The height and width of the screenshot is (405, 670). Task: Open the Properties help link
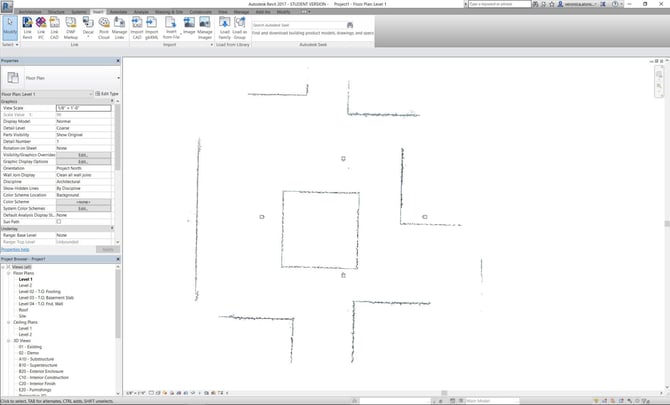pyautogui.click(x=15, y=249)
